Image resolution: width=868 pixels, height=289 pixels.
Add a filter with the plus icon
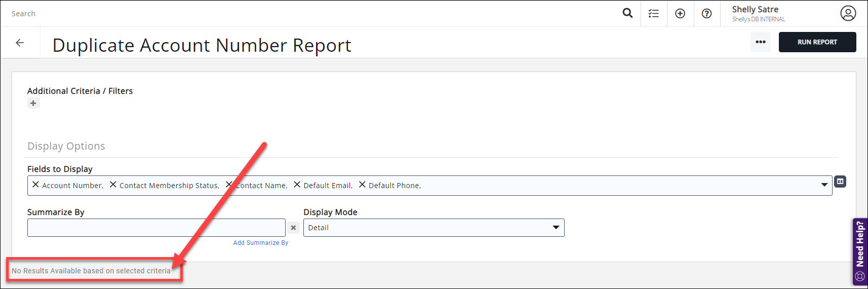33,103
